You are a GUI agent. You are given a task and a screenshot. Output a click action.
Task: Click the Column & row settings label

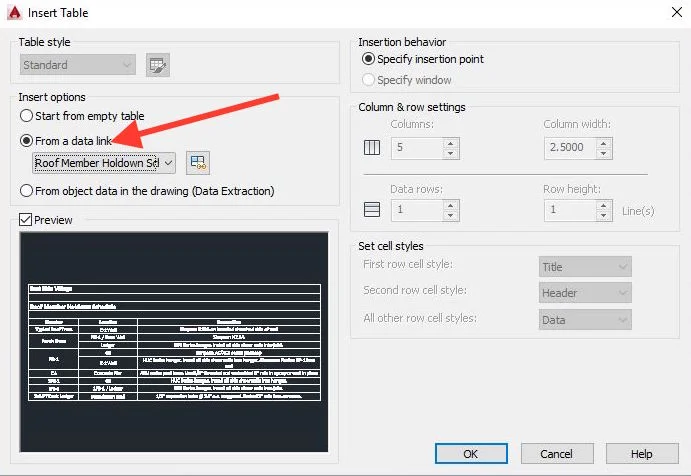pos(412,107)
